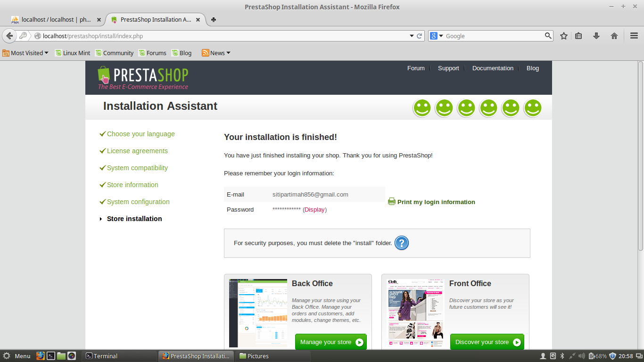Expand the News feed bookmark dropdown

[216, 53]
